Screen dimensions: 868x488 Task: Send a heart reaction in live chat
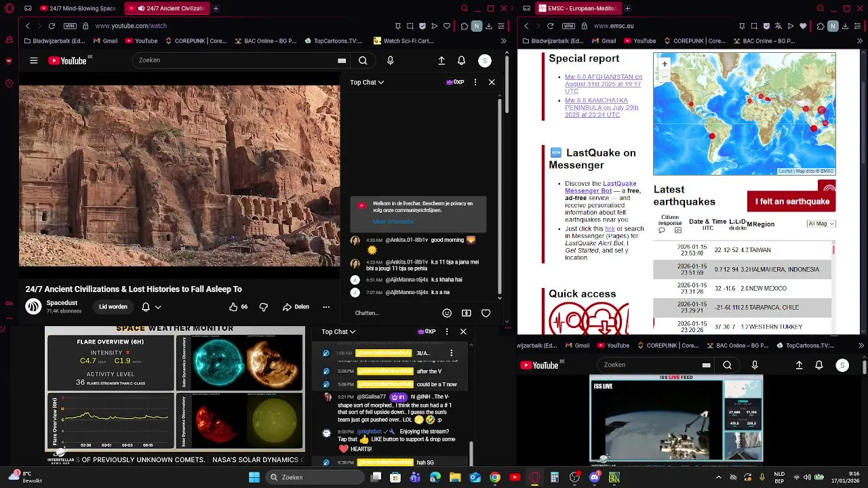pos(486,313)
